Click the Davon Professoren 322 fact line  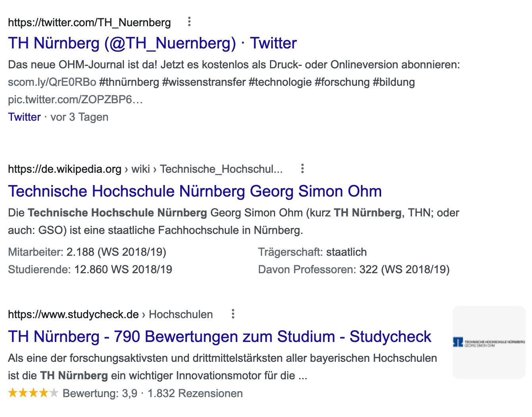[x=353, y=270]
